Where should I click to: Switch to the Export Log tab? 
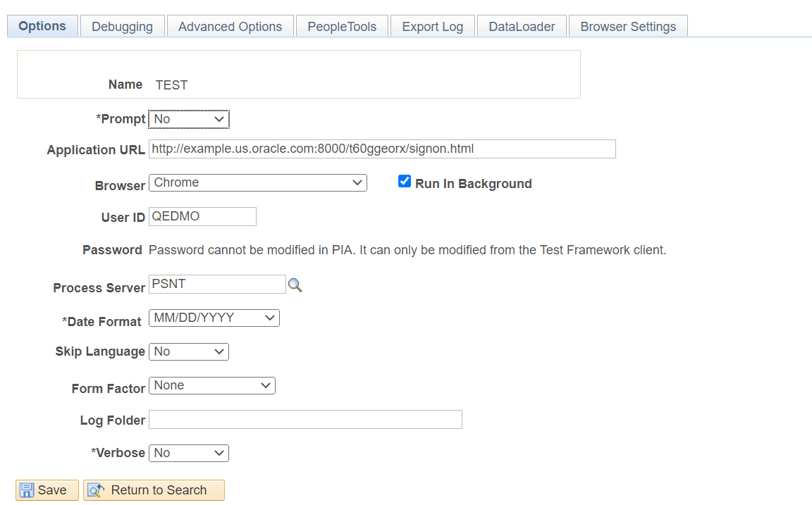(432, 26)
